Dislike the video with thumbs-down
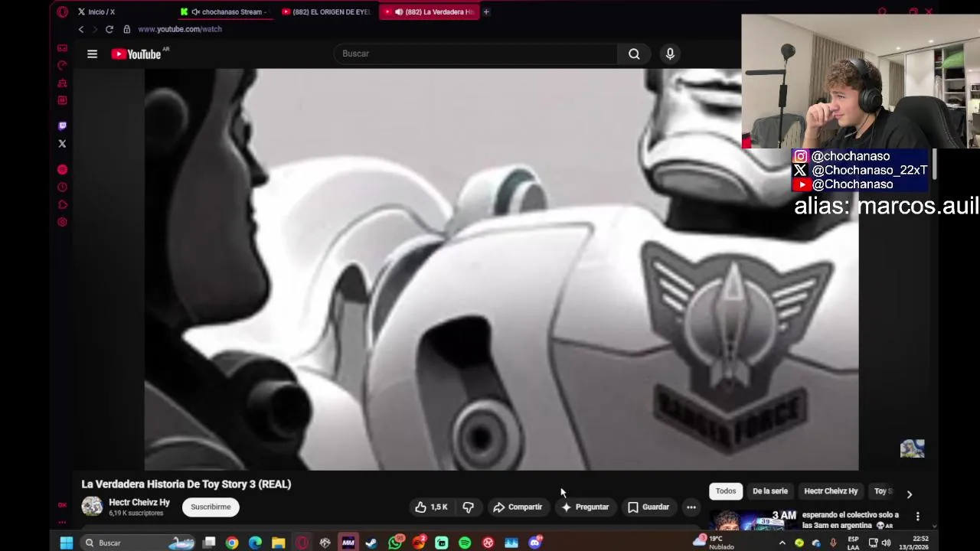The width and height of the screenshot is (980, 551). [x=468, y=507]
